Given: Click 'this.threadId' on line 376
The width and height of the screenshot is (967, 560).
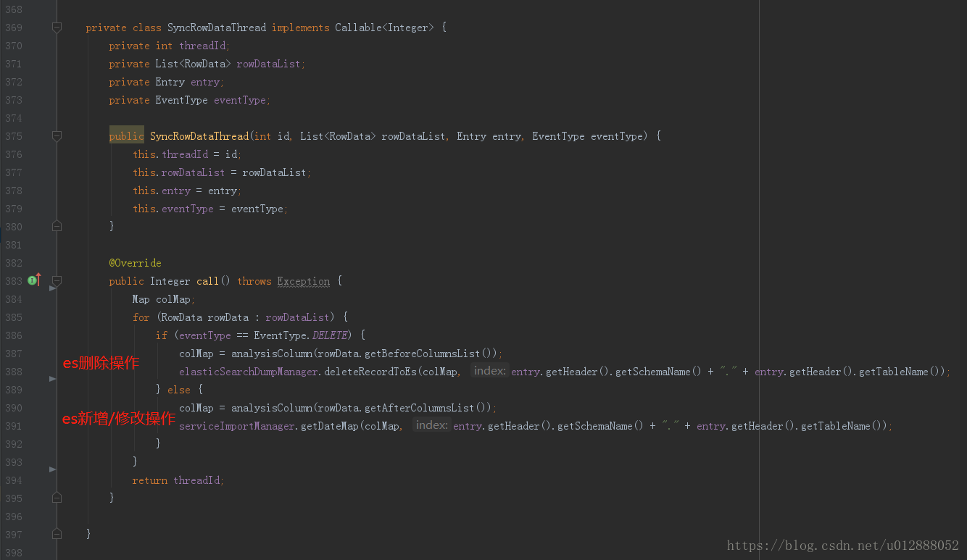Looking at the screenshot, I should [170, 154].
